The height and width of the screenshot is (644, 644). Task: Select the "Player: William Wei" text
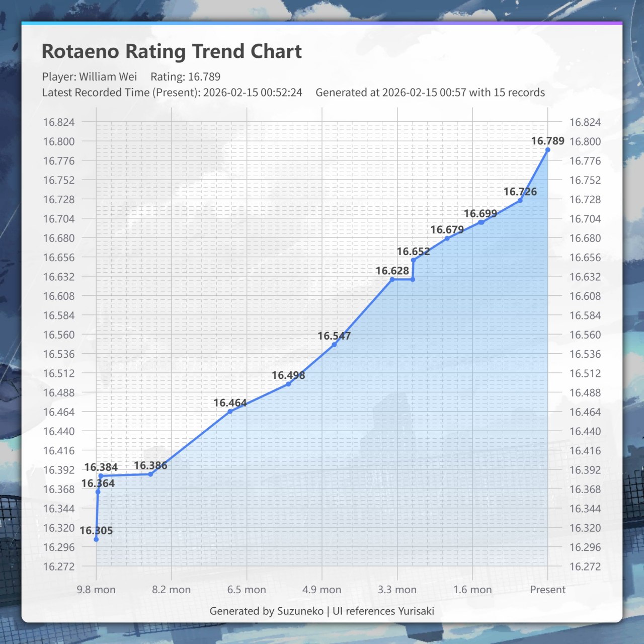(x=90, y=76)
